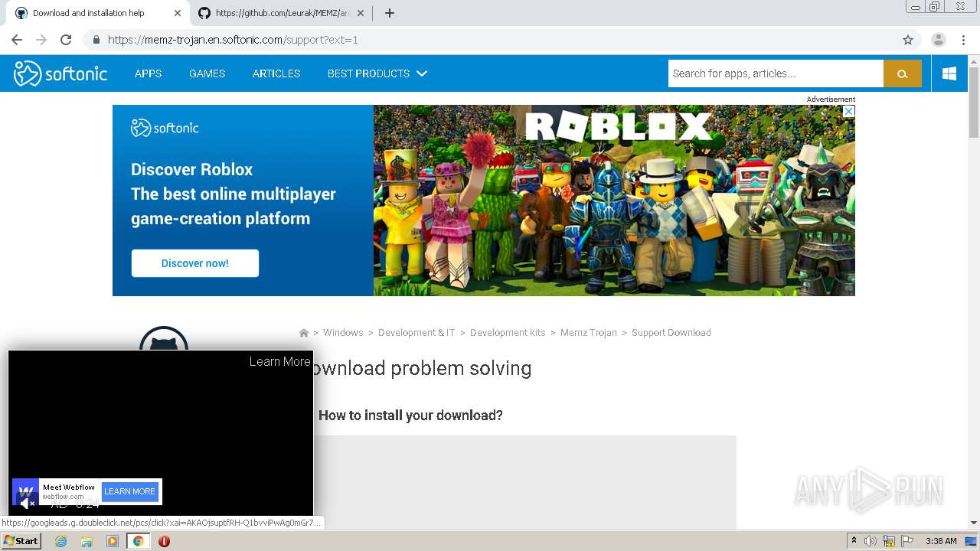
Task: Reload the page with the refresh icon
Action: click(66, 40)
